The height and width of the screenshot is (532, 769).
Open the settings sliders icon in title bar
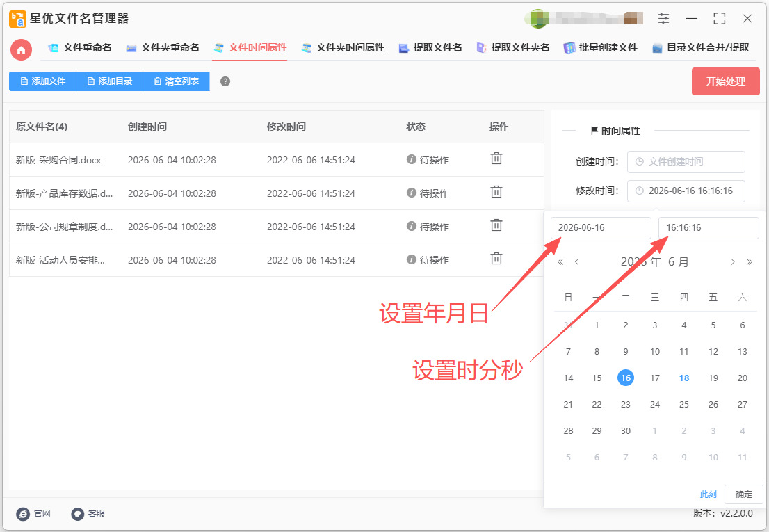[663, 19]
